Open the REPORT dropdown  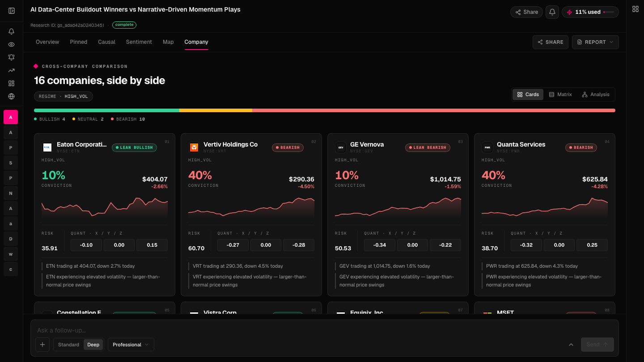tap(595, 42)
